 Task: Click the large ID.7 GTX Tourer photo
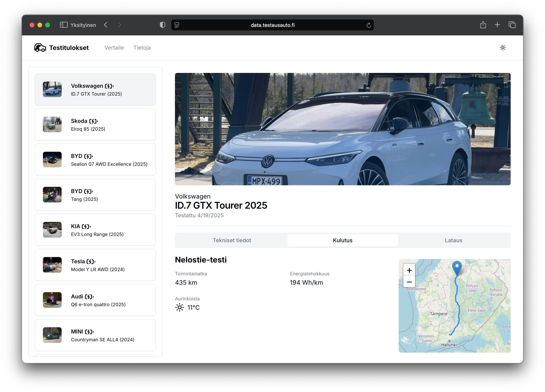tap(343, 129)
